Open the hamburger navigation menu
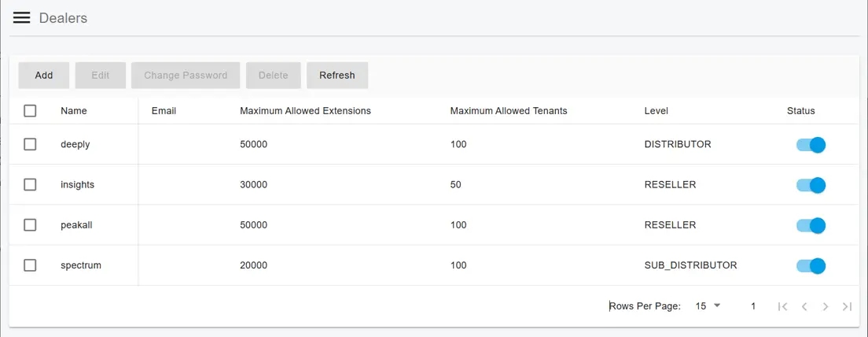The image size is (868, 337). pyautogui.click(x=21, y=18)
